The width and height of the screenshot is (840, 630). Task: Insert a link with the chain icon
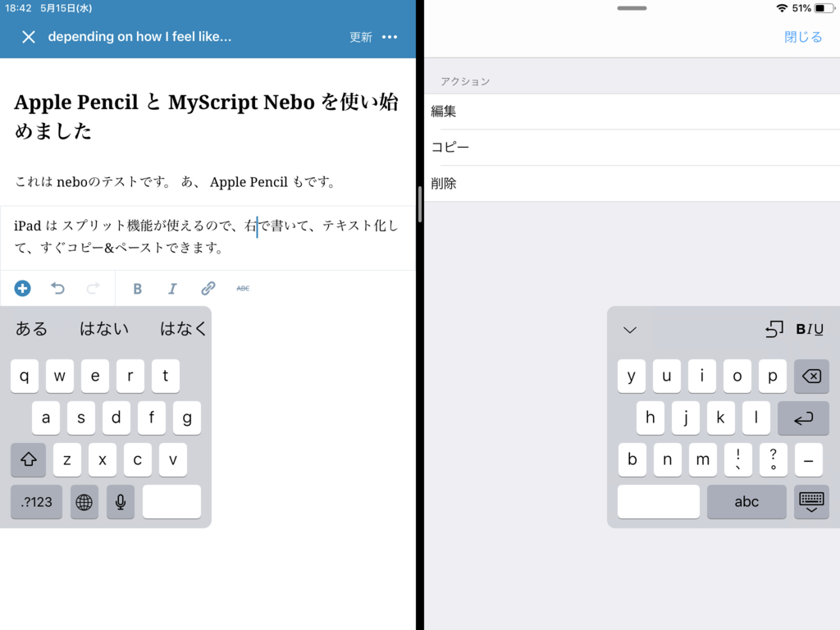pos(208,288)
